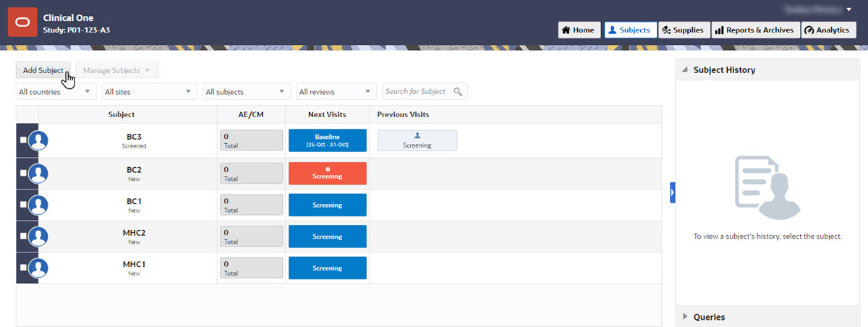Check the BC1 row checkbox
Image resolution: width=868 pixels, height=327 pixels.
tap(23, 205)
